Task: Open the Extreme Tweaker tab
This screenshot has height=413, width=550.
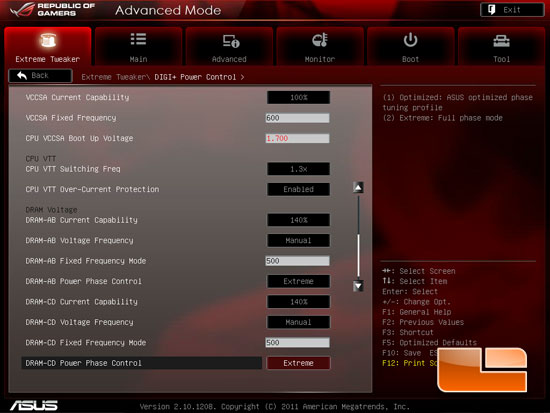Action: pos(48,46)
